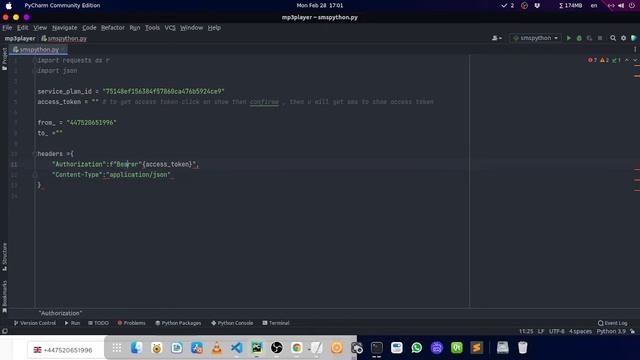Click the service_plan_id string value
This screenshot has height=360, width=640.
(163, 91)
